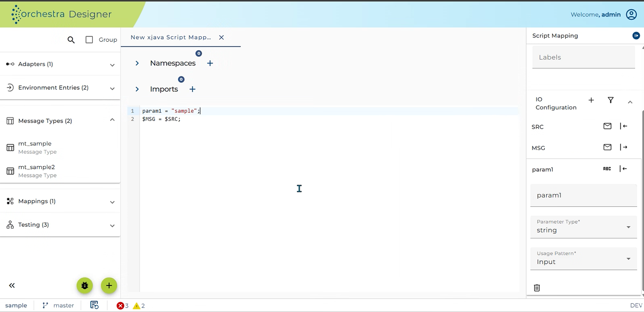Click code line 2 '$MSG = $SRC;'
The height and width of the screenshot is (312, 644).
[x=162, y=119]
